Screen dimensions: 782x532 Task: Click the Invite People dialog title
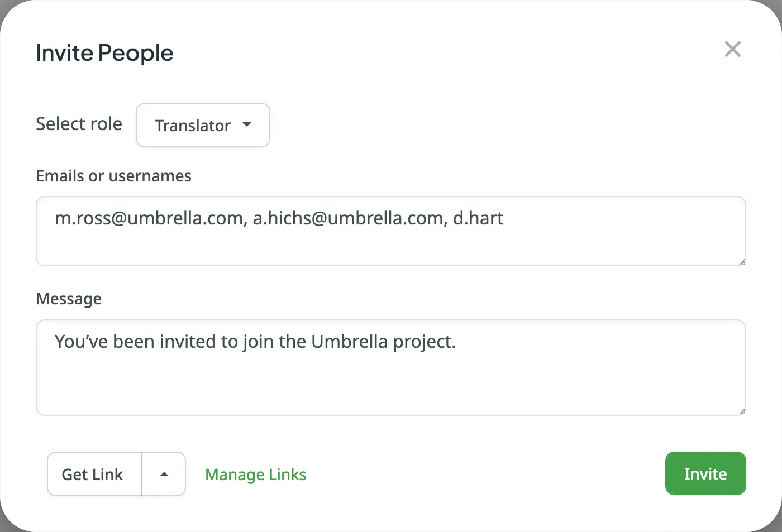[104, 52]
